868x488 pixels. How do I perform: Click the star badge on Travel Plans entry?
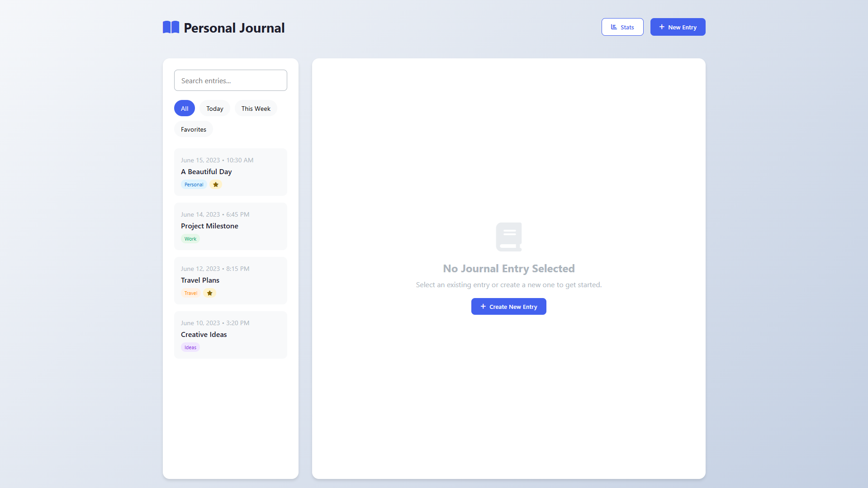tap(209, 293)
